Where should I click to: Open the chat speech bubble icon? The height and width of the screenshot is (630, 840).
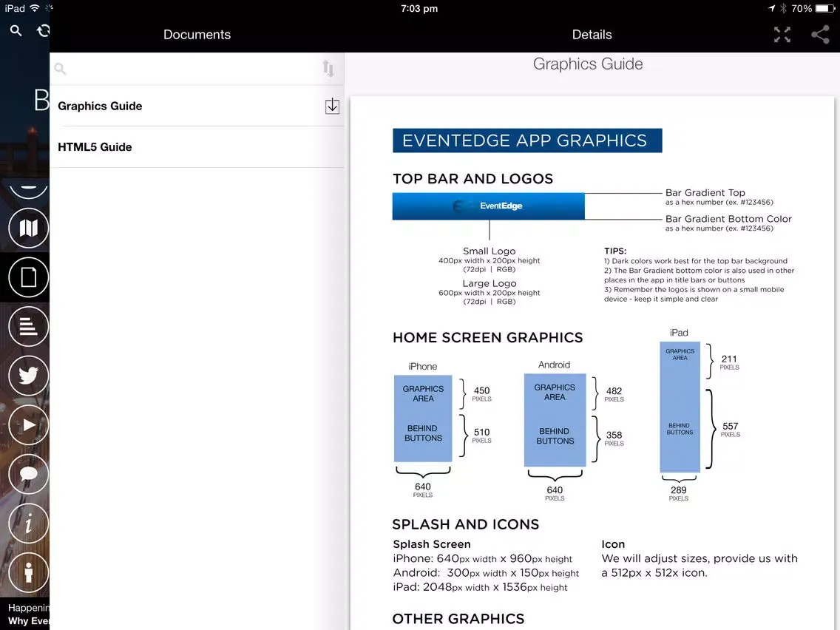coord(28,474)
